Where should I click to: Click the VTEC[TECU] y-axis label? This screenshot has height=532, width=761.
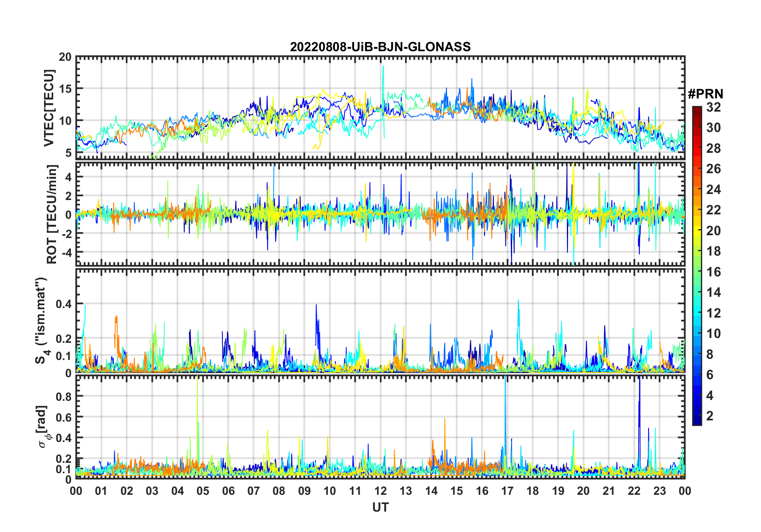point(49,108)
